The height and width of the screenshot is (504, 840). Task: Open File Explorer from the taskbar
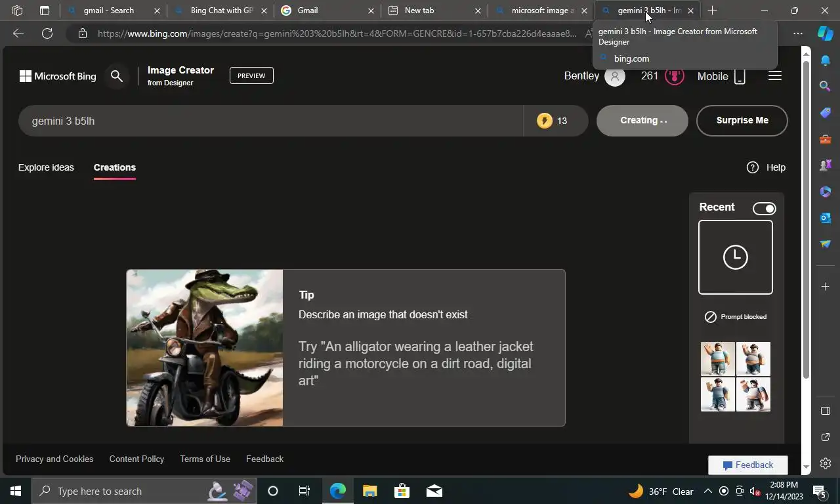click(369, 491)
